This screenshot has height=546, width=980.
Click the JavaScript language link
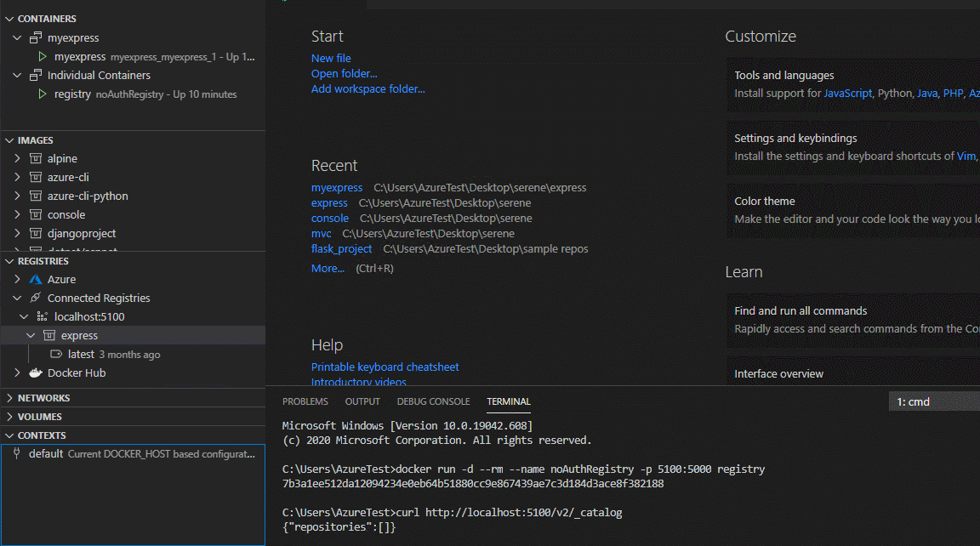coord(847,93)
